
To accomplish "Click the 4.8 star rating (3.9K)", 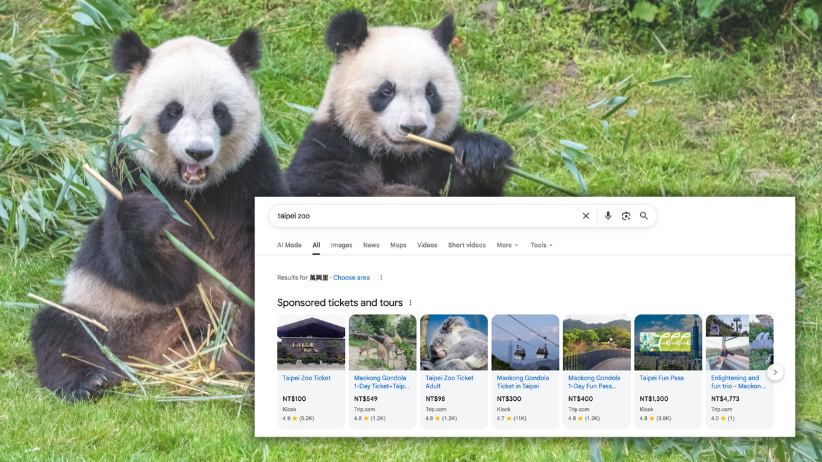I will point(655,418).
